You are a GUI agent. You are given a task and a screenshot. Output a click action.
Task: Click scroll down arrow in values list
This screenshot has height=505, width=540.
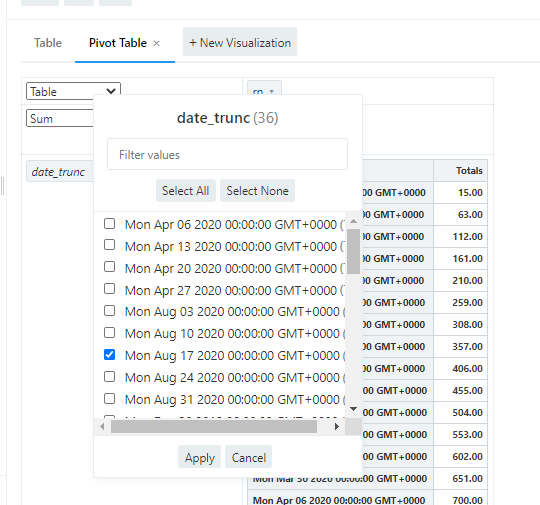(x=353, y=409)
